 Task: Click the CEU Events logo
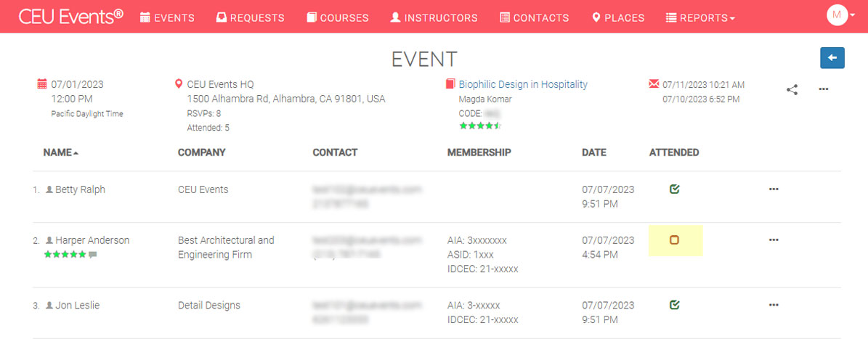71,17
